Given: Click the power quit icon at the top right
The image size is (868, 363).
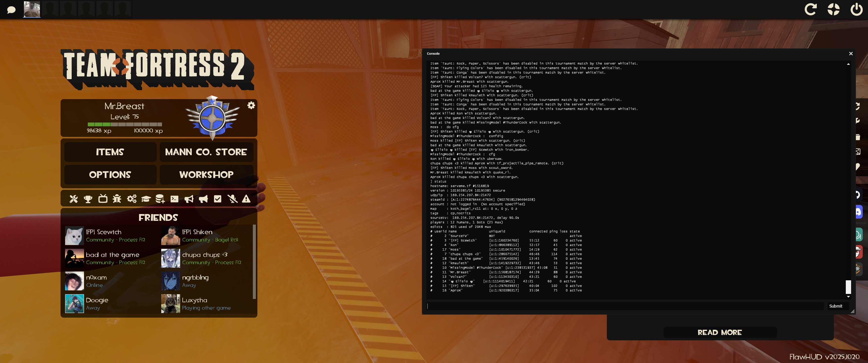Looking at the screenshot, I should pyautogui.click(x=856, y=9).
